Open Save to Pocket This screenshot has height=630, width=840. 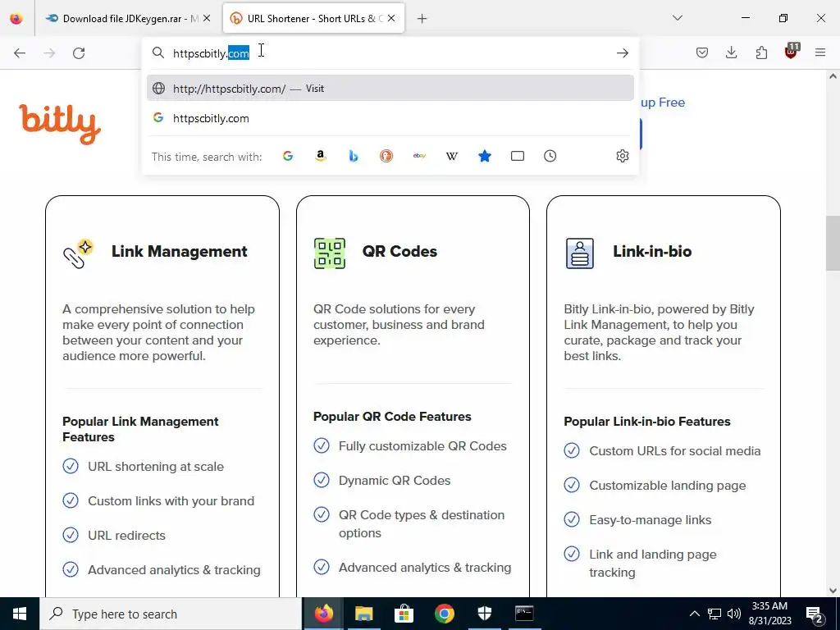(x=702, y=53)
